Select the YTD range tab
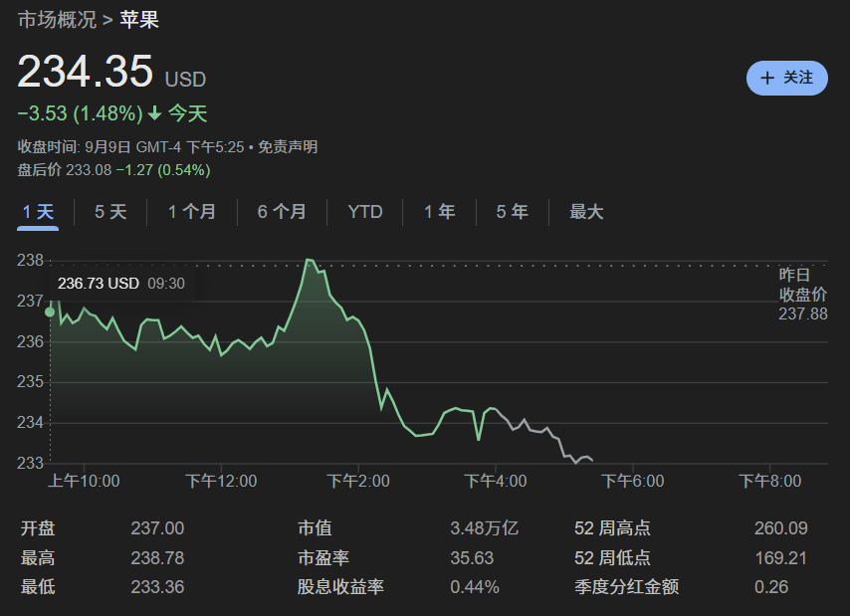Viewport: 850px width, 616px height. tap(365, 212)
